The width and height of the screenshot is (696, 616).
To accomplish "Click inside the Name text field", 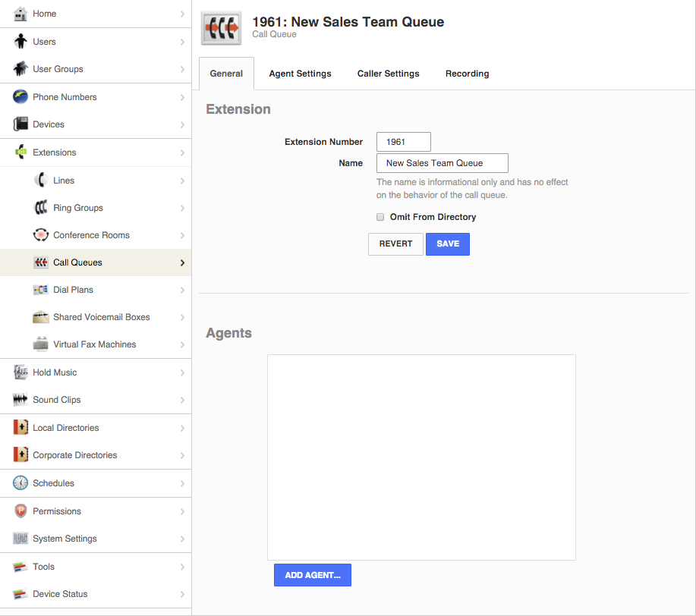I will 442,163.
